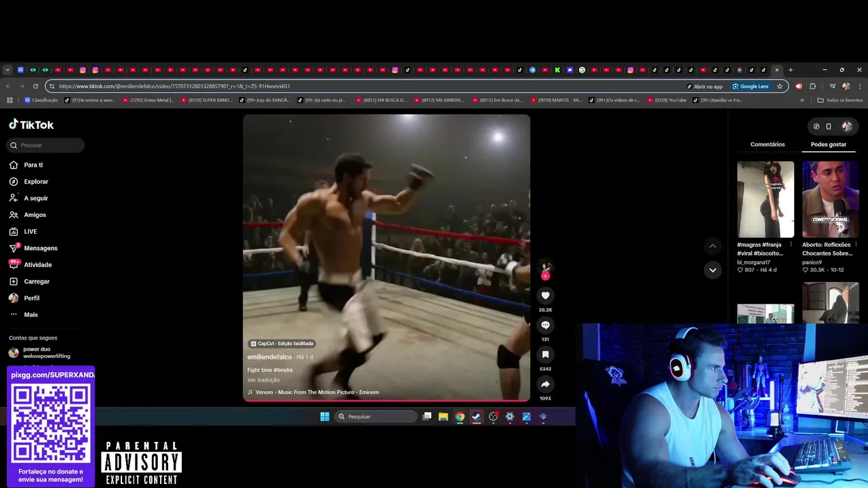Click the Procurar search field
The width and height of the screenshot is (868, 488).
[46, 145]
